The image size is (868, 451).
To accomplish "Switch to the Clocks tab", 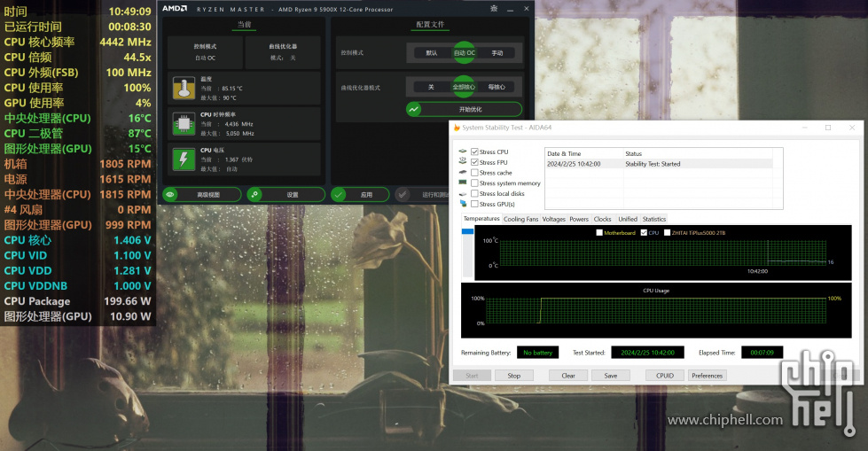I will 602,219.
